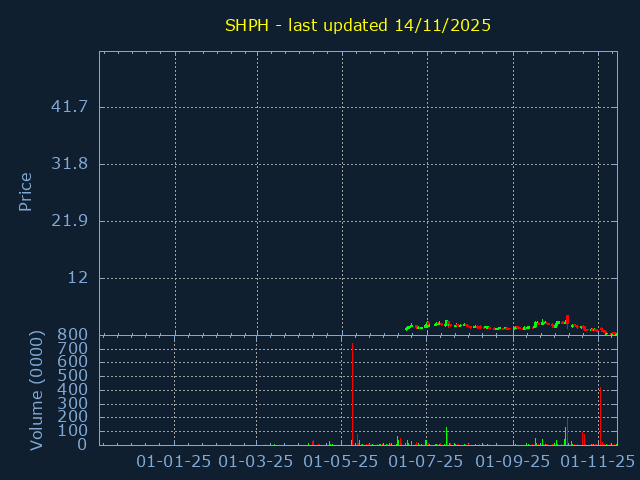Click the Price axis label
Viewport: 640px width, 480px height.
pyautogui.click(x=26, y=191)
